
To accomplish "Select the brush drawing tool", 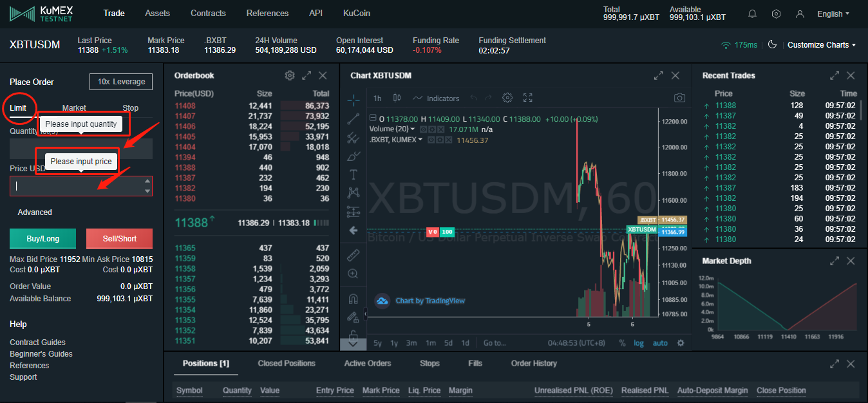I will 354,156.
